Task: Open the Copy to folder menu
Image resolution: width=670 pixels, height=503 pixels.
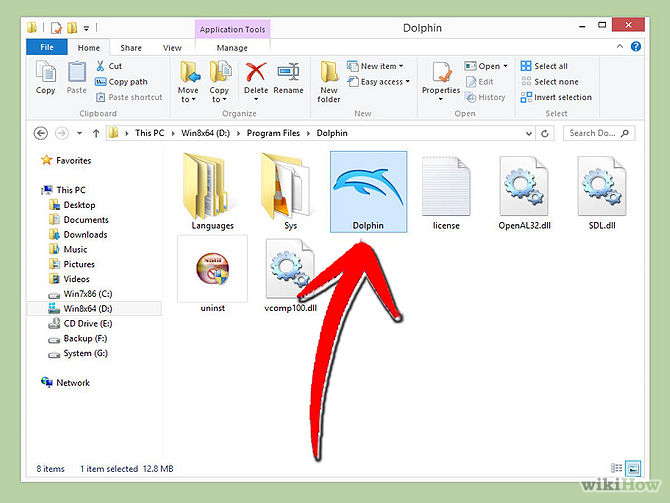Action: (x=219, y=82)
